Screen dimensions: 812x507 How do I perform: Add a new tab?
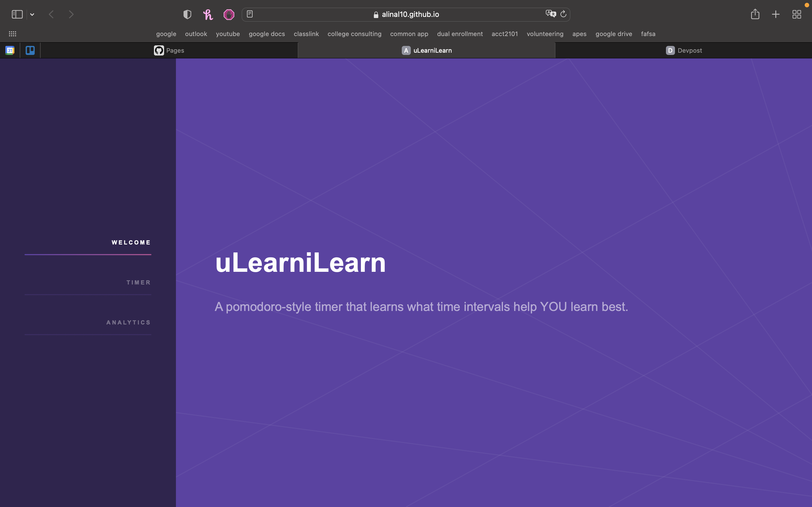776,14
